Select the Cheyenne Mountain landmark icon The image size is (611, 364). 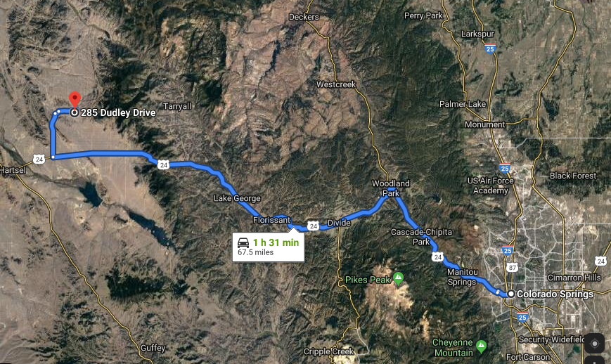point(481,345)
